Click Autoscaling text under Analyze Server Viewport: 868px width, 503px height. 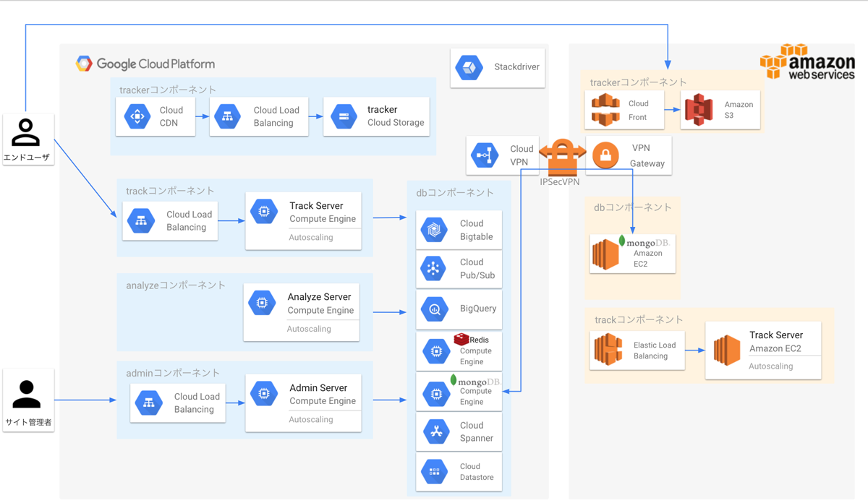(309, 329)
